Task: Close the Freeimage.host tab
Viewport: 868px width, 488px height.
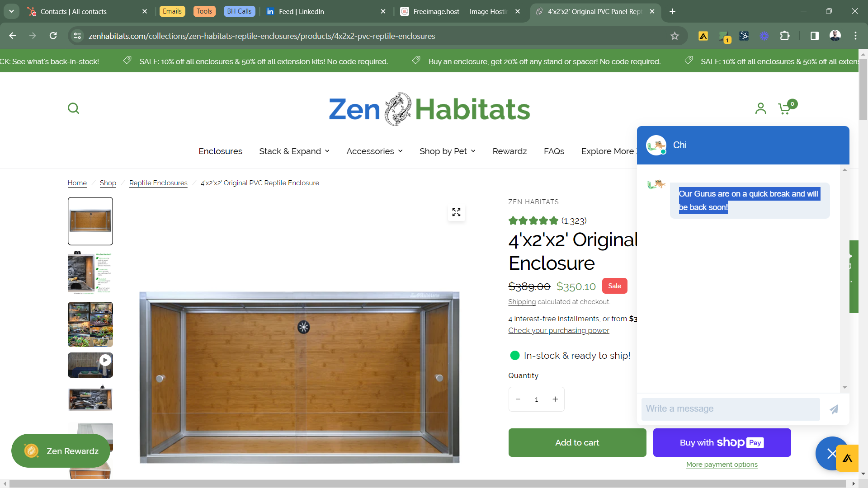Action: click(518, 12)
